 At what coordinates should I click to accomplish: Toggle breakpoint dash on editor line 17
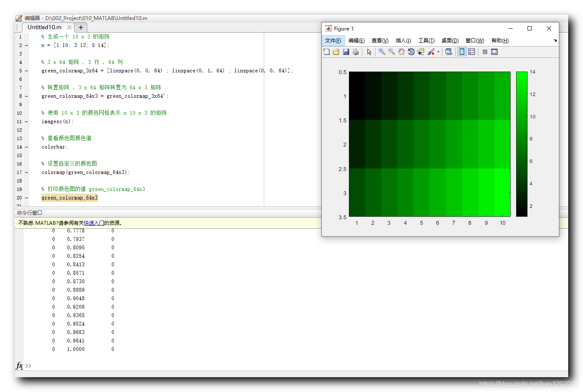27,172
